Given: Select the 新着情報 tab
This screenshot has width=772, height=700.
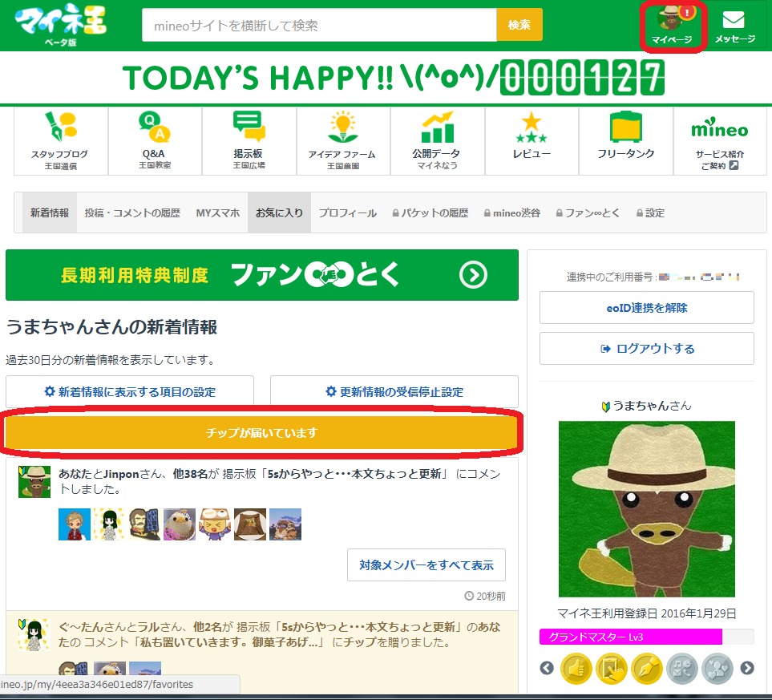Looking at the screenshot, I should pos(49,212).
